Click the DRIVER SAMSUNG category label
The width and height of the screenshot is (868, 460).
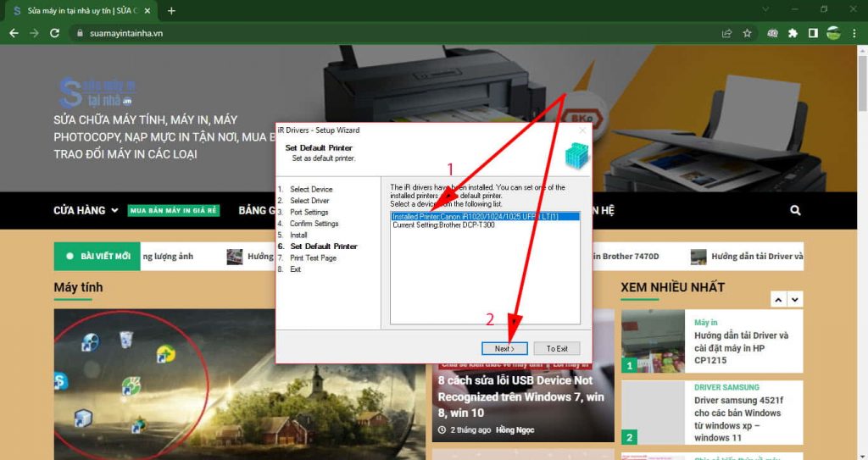coord(726,387)
